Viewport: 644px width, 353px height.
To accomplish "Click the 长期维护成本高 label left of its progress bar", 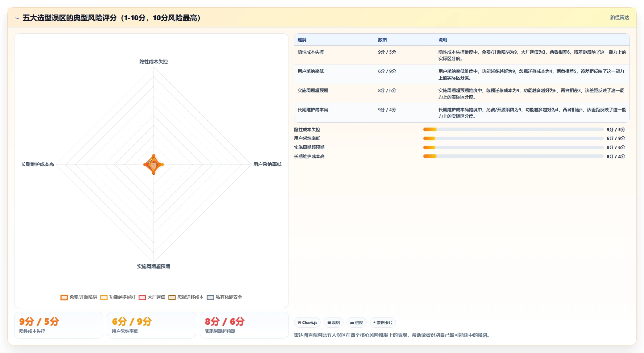I will 309,157.
